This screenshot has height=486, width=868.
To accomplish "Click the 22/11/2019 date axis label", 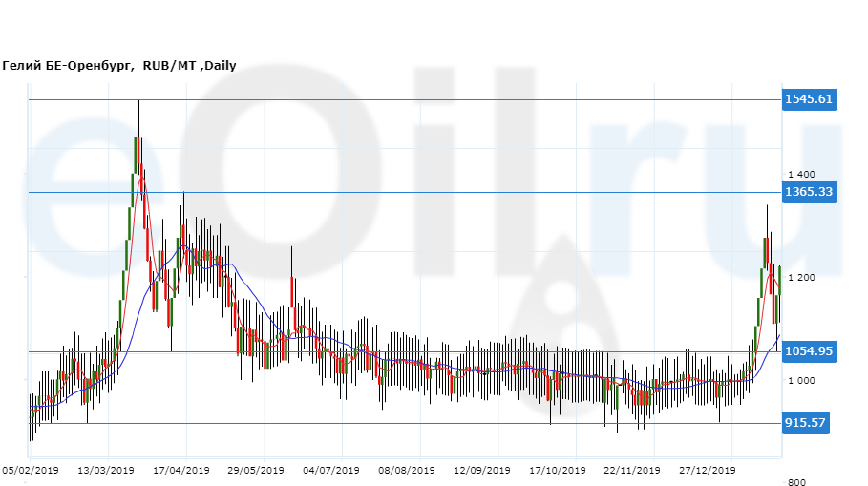I will [x=632, y=471].
